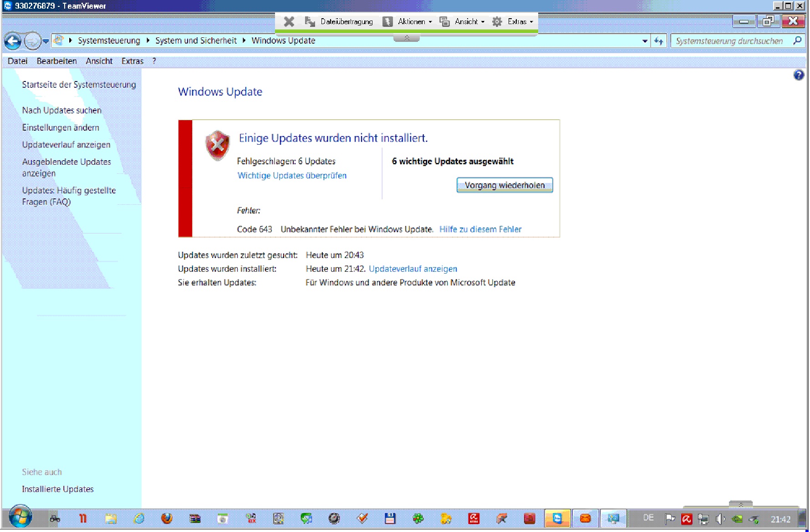
Task: Expand the TeamViewer Extras dropdown
Action: tap(513, 21)
